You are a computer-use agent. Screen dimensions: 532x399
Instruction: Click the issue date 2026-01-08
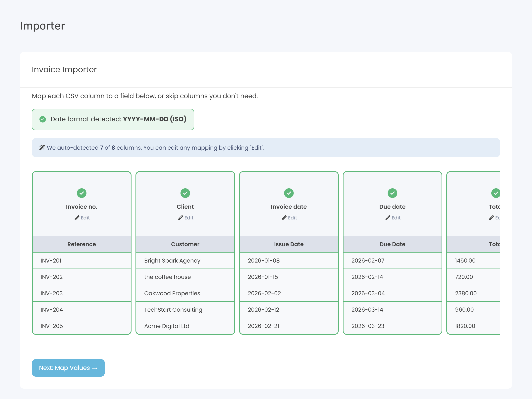(289, 261)
